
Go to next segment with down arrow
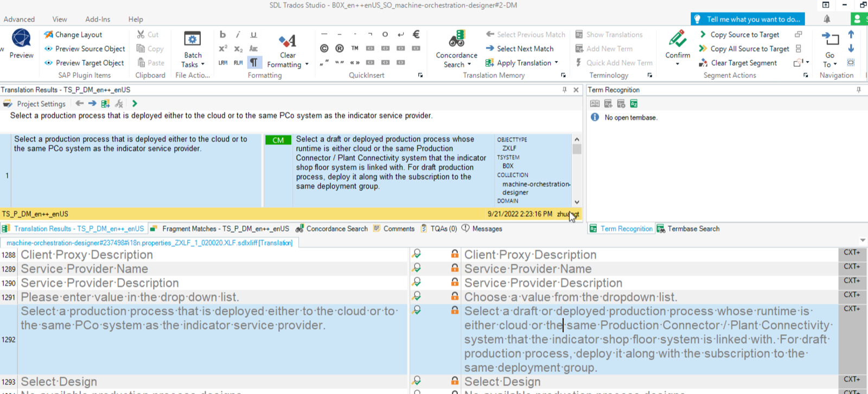click(x=851, y=48)
